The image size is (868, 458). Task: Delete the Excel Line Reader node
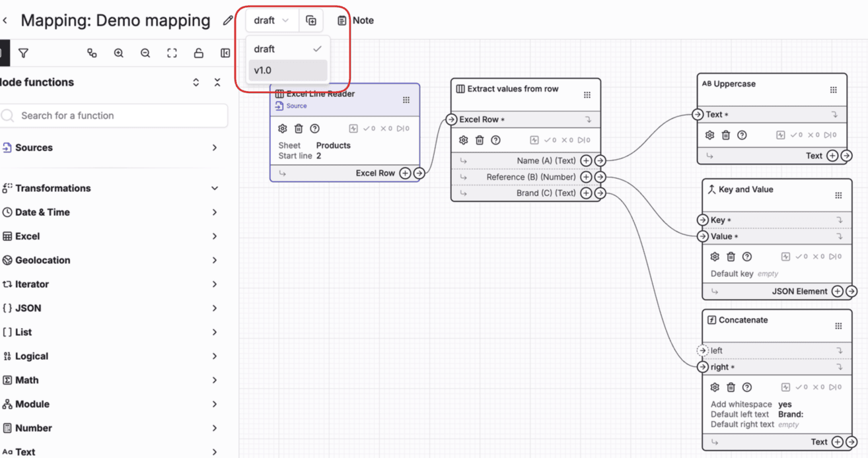pyautogui.click(x=299, y=129)
